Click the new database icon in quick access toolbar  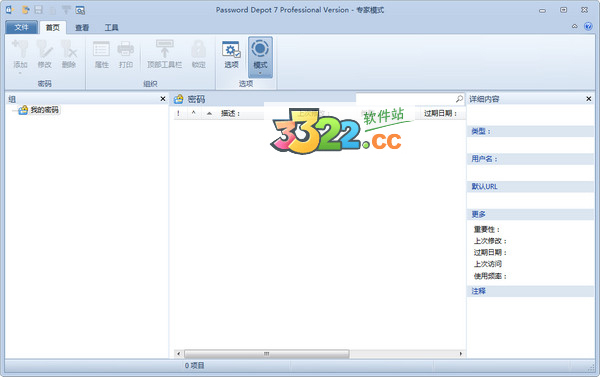tap(10, 10)
